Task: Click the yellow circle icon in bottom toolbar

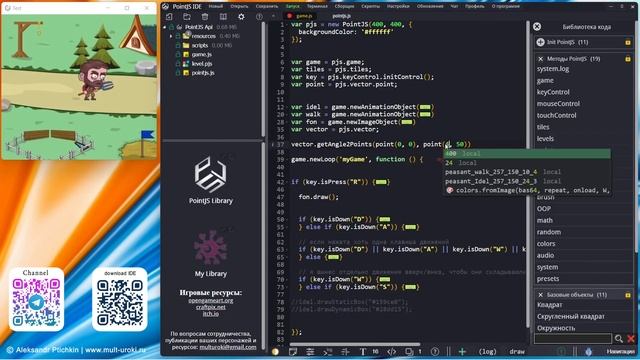Action: (x=276, y=351)
